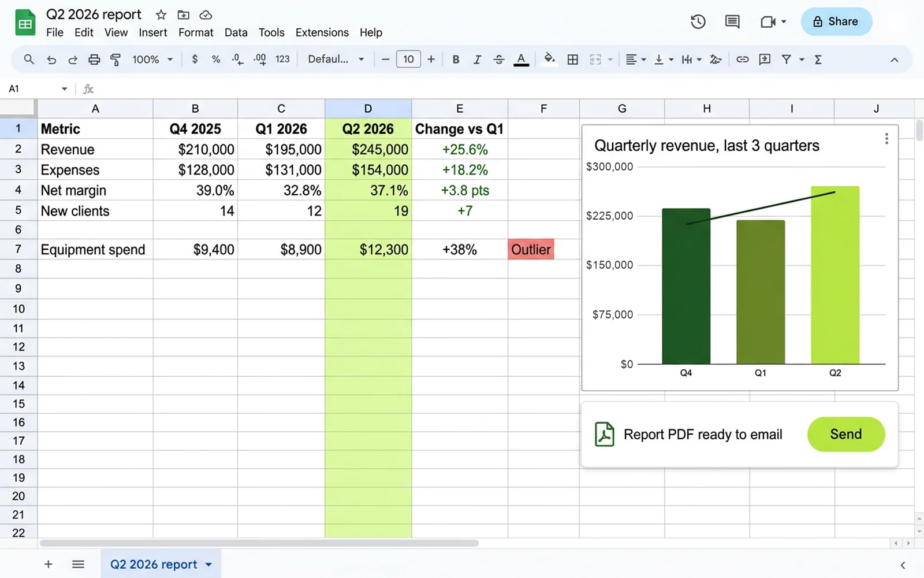
Task: Expand the filter views arrow
Action: tap(802, 60)
